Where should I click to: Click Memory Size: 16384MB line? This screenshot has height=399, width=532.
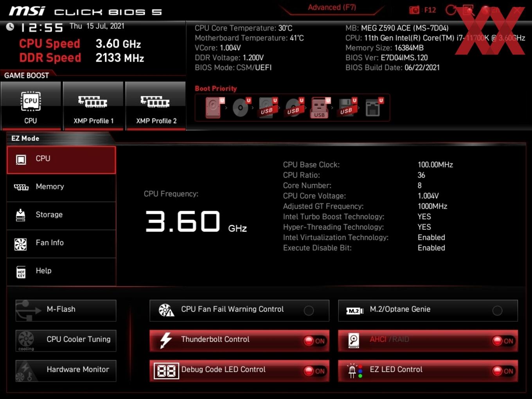click(x=385, y=48)
